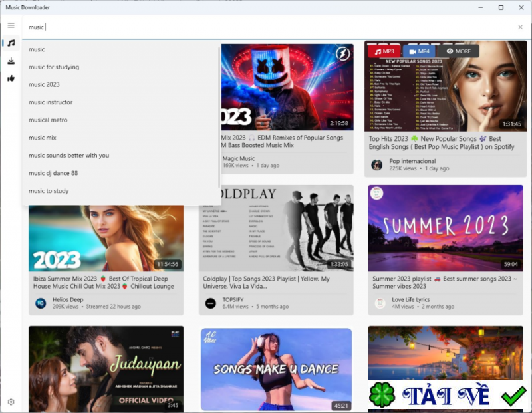Select MP4 format on the Top Hits thumbnail
The image size is (532, 413).
pos(421,51)
